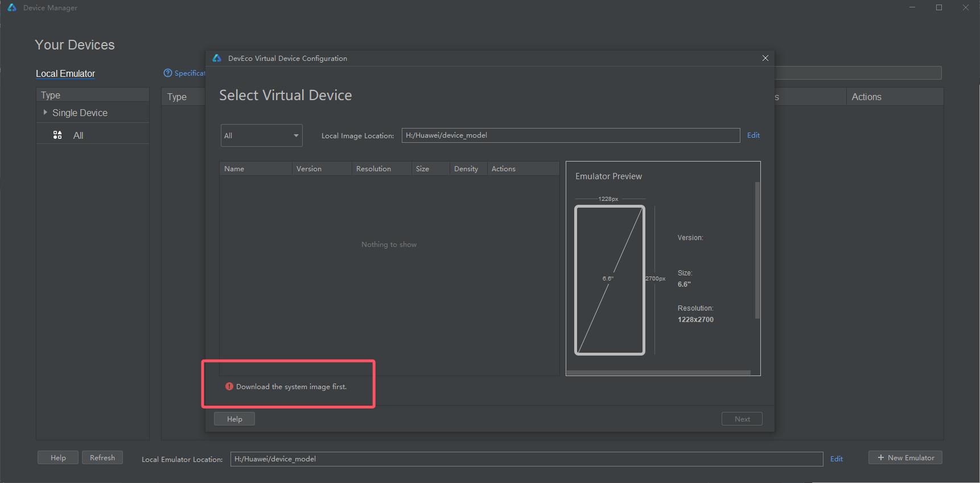Click Edit beside Local Image Location
Viewport: 980px width, 483px height.
753,135
